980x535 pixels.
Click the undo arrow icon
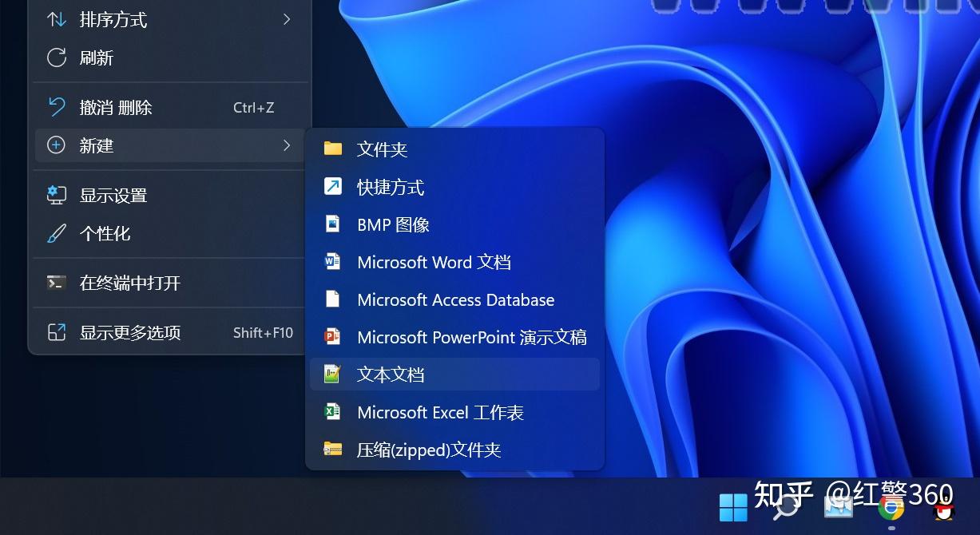(x=56, y=107)
